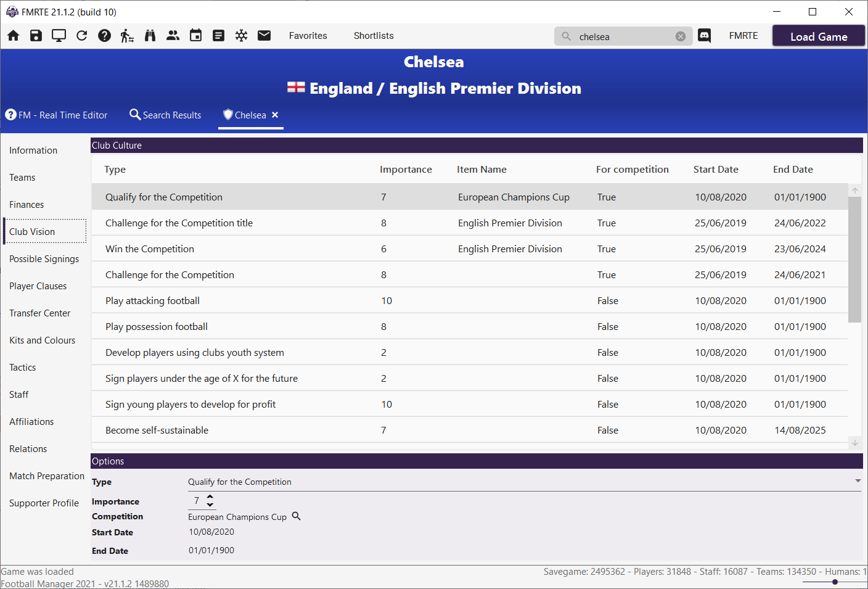
Task: Sort by Importance column header
Action: (x=406, y=170)
